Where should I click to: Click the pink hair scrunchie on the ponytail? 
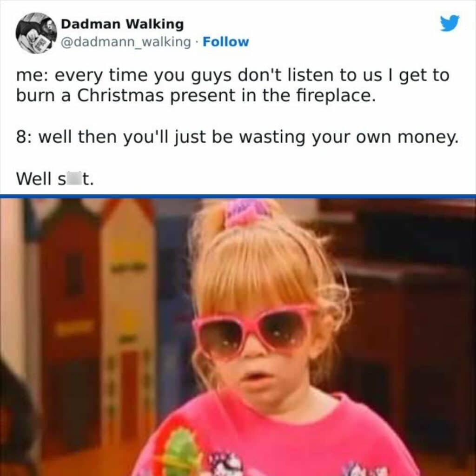pos(247,212)
